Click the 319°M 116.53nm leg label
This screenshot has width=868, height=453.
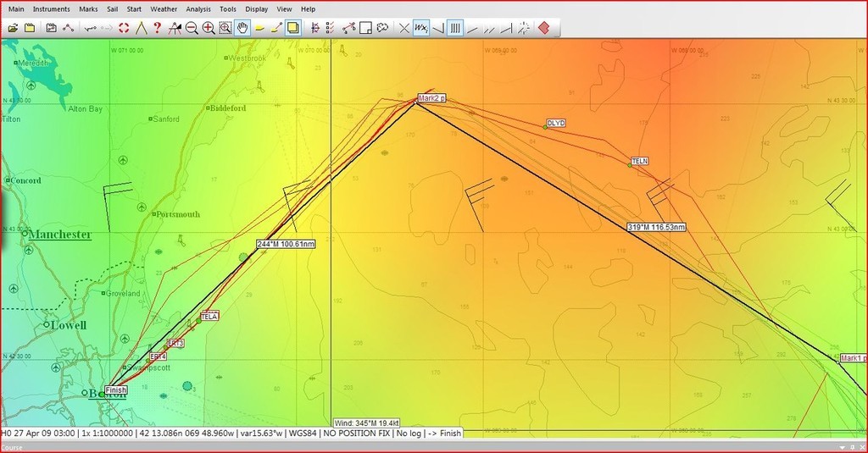pos(657,227)
